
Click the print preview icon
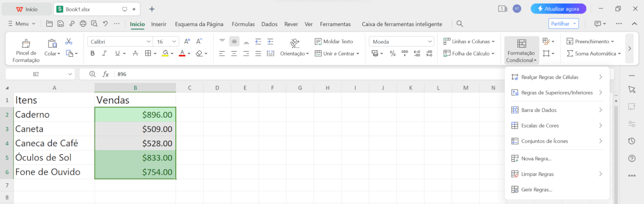tap(94, 24)
